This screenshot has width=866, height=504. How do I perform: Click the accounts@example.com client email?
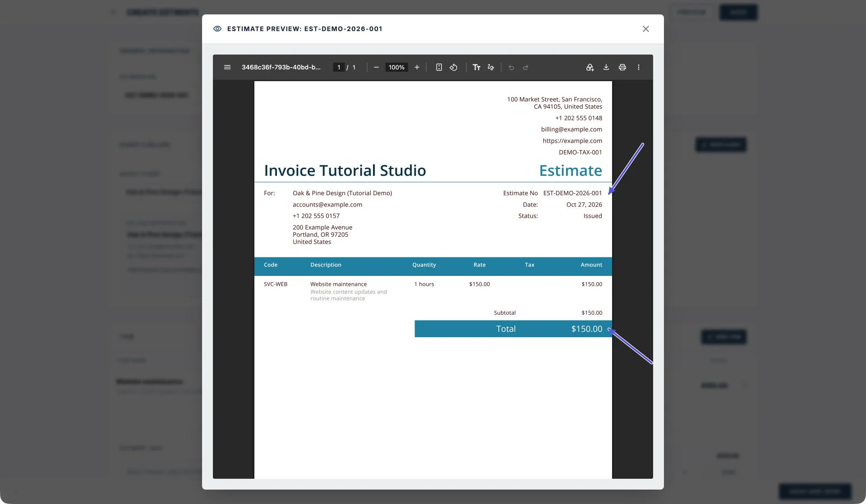point(327,205)
